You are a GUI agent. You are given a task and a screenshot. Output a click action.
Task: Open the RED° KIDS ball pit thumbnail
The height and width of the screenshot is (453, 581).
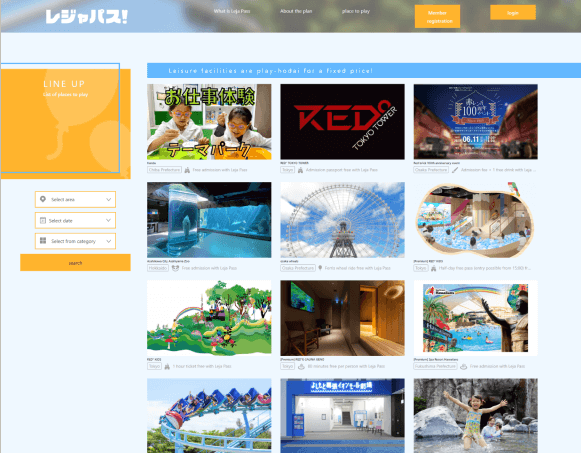476,220
